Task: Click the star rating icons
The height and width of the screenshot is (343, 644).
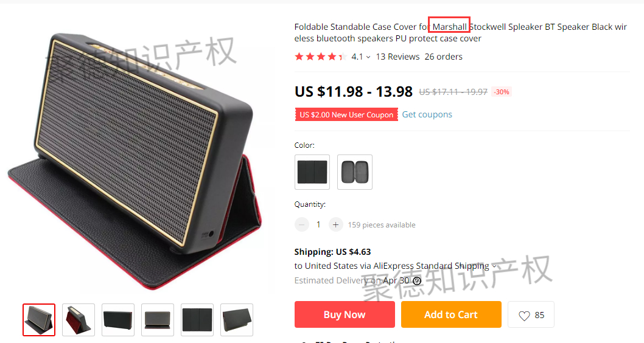Action: [x=321, y=57]
